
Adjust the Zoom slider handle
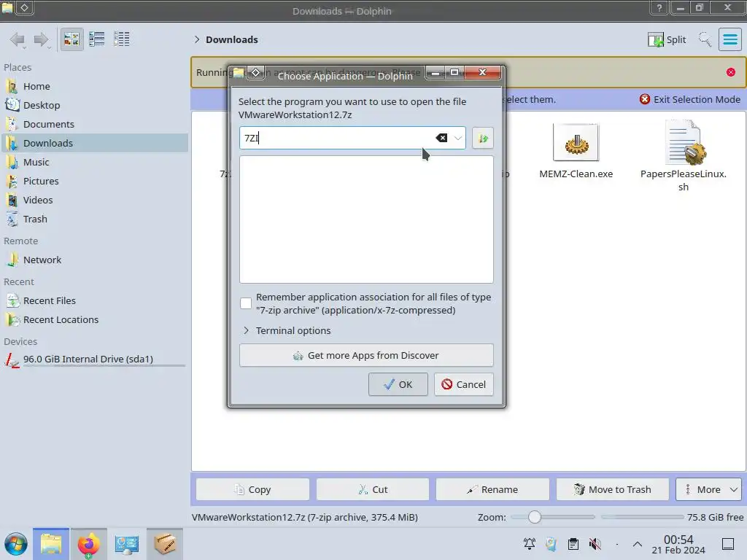click(535, 517)
